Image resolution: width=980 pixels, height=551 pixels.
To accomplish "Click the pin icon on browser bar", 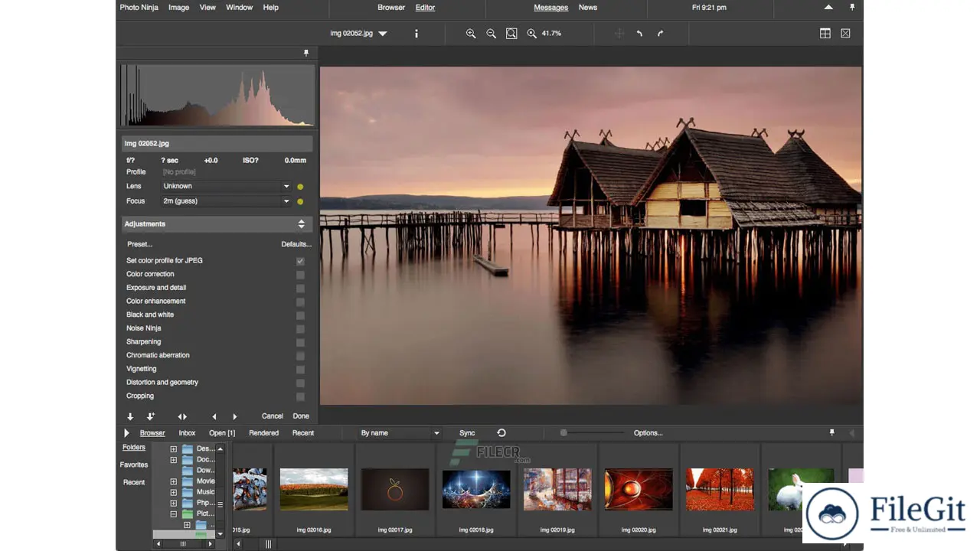I will click(x=832, y=433).
